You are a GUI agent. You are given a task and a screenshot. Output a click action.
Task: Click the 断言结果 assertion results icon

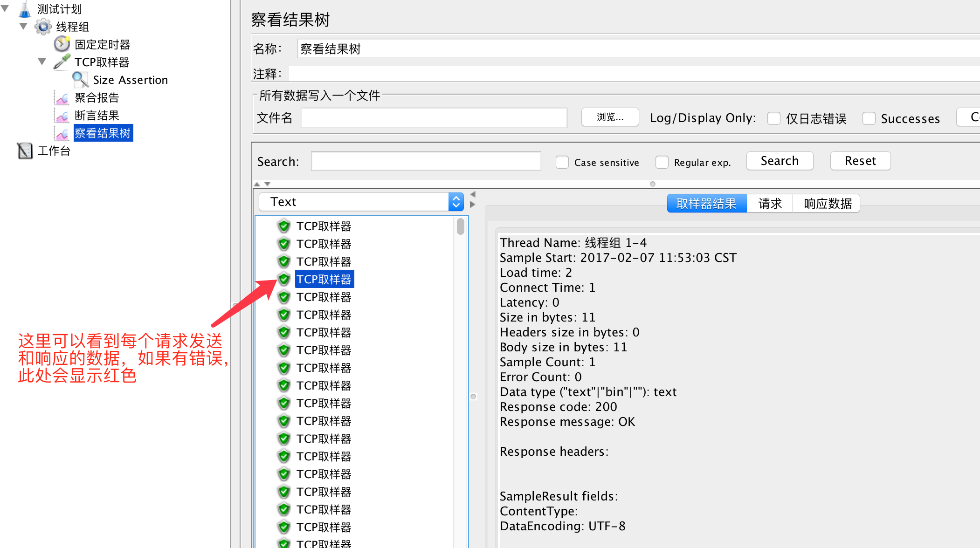pos(62,115)
